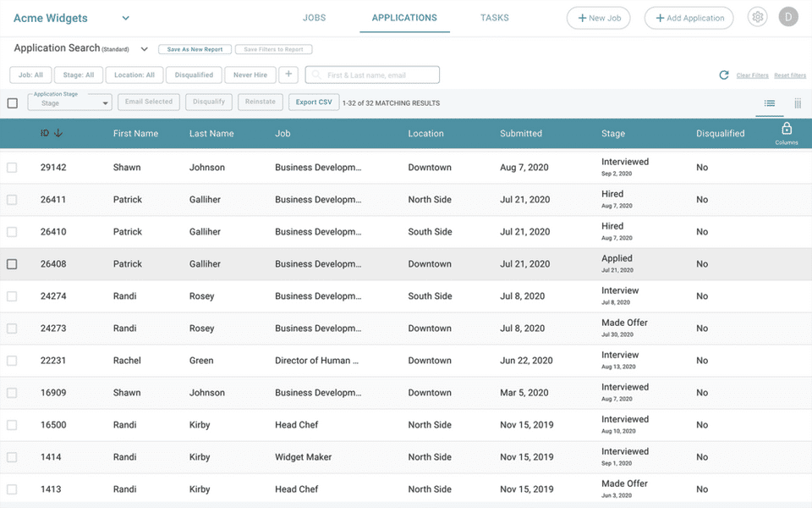This screenshot has width=812, height=508.
Task: Click the Email Selected button
Action: (149, 102)
